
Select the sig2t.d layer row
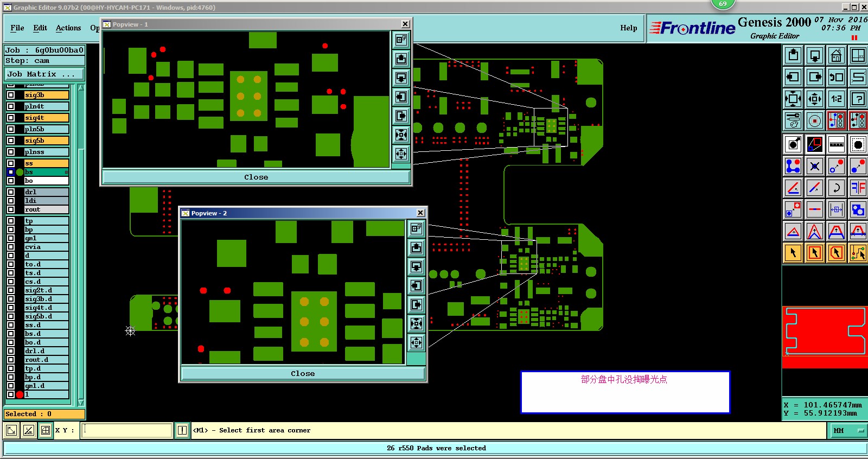pyautogui.click(x=46, y=290)
